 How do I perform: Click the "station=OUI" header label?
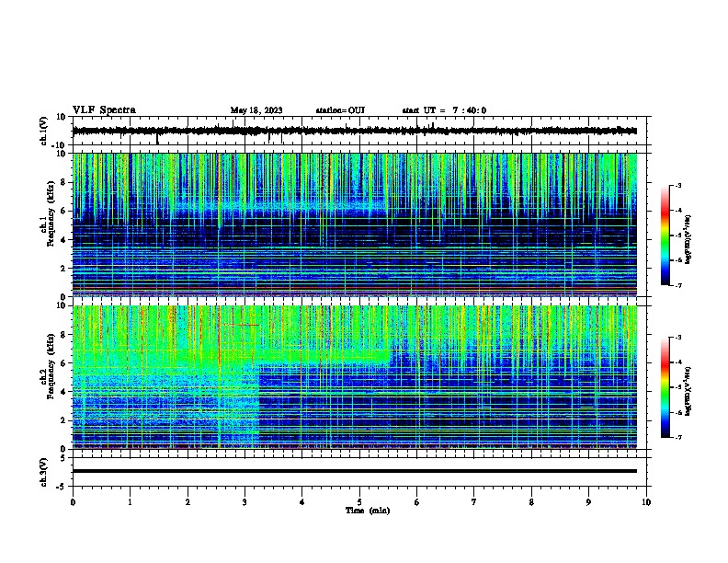click(x=340, y=110)
